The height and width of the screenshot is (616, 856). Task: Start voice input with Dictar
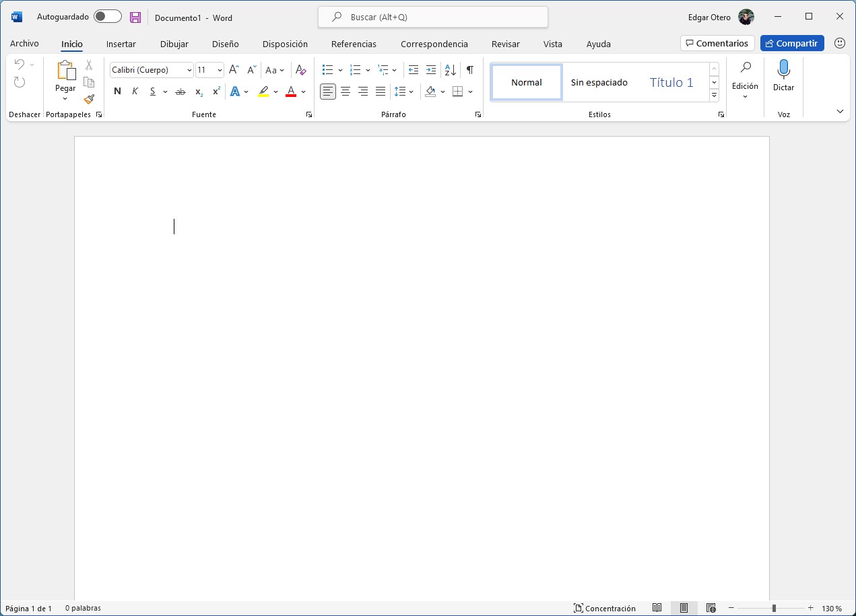click(783, 75)
